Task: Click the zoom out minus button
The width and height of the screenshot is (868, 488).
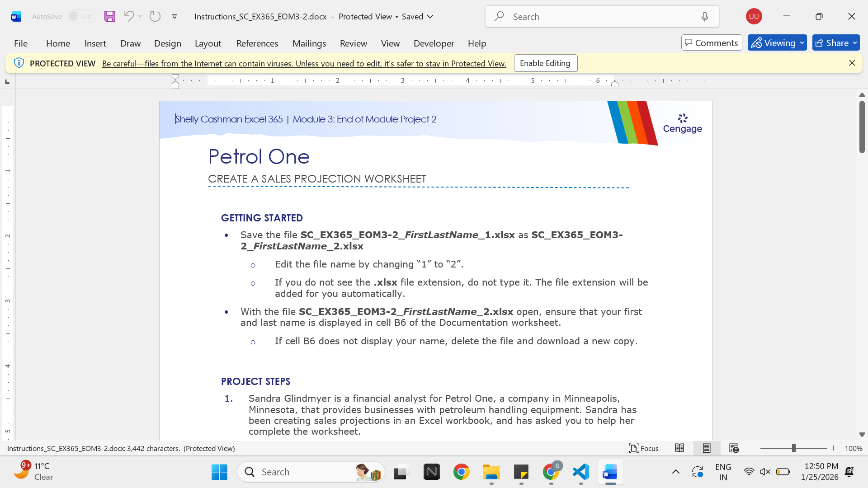Action: 754,448
